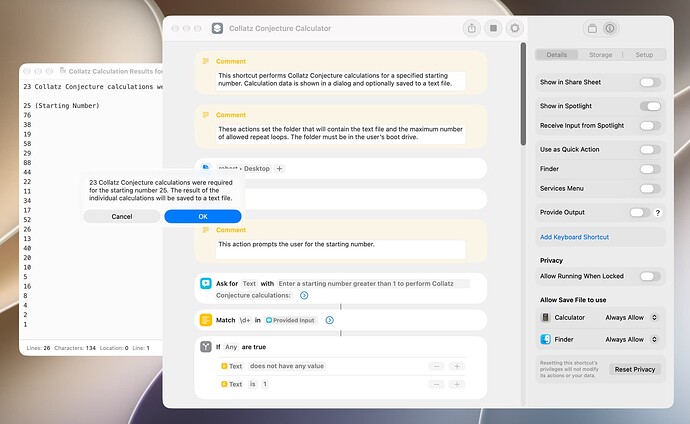Click 'Characters: 134' in the status bar

click(75, 348)
